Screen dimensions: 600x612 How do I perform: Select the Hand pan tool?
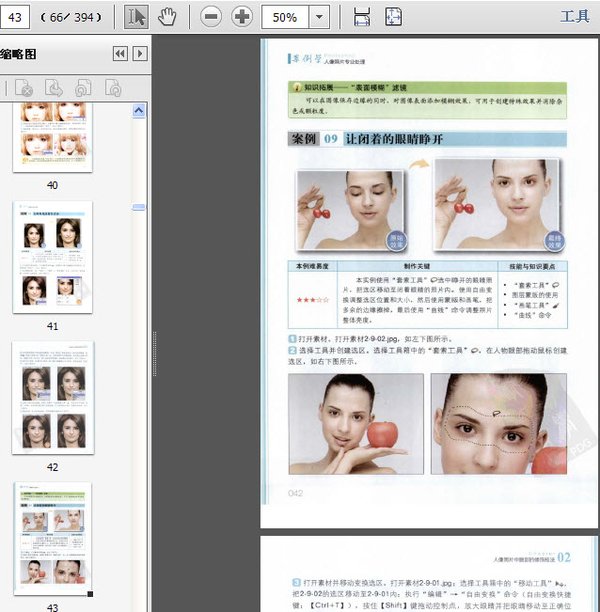tap(167, 17)
